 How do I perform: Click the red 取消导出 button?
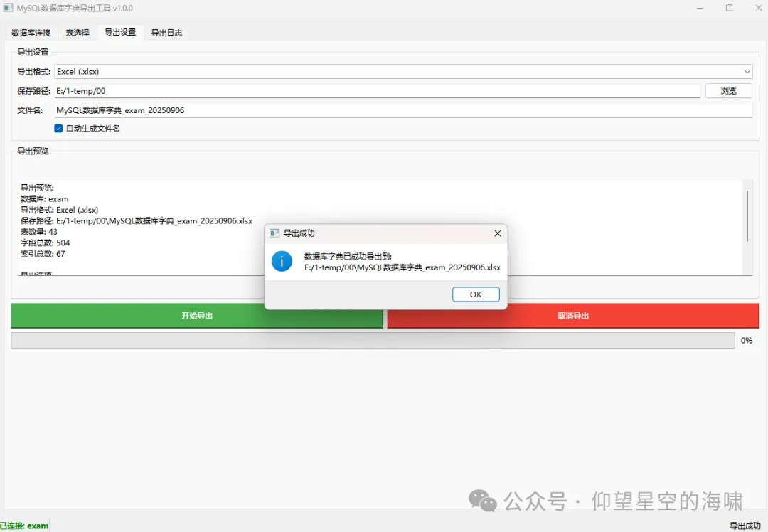pyautogui.click(x=573, y=316)
